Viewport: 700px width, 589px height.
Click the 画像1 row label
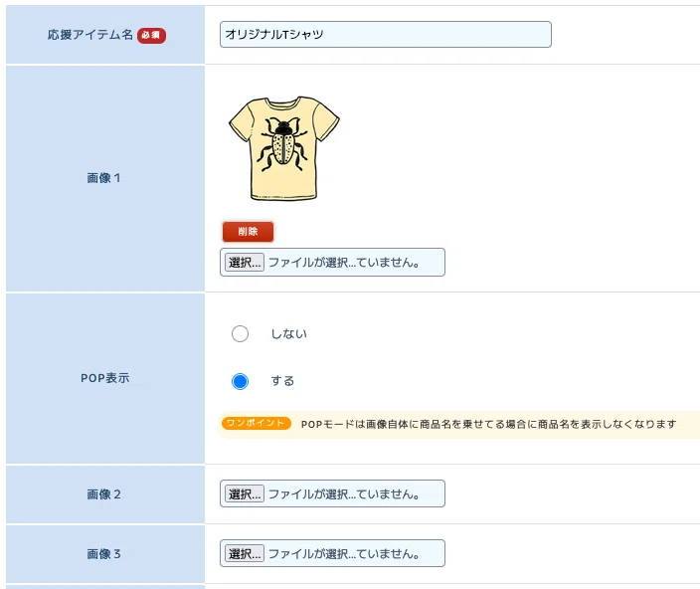103,178
